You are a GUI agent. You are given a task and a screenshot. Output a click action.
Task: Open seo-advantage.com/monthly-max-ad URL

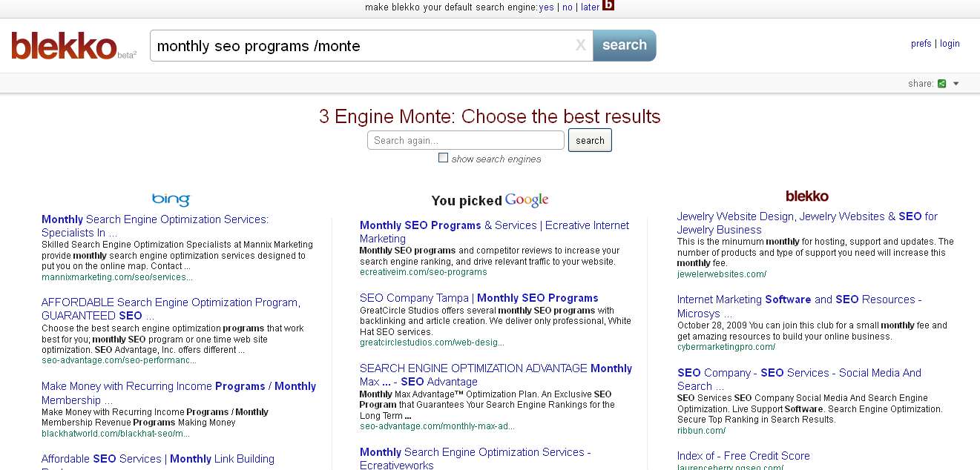(437, 426)
